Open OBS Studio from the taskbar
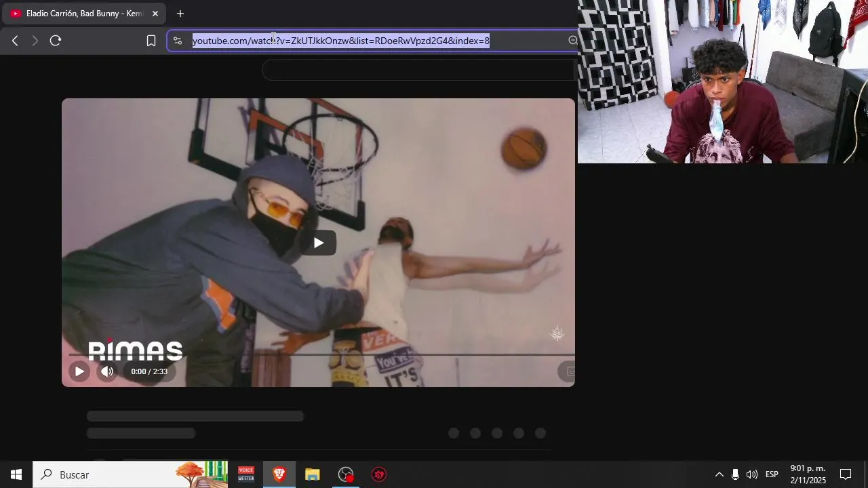 [346, 474]
